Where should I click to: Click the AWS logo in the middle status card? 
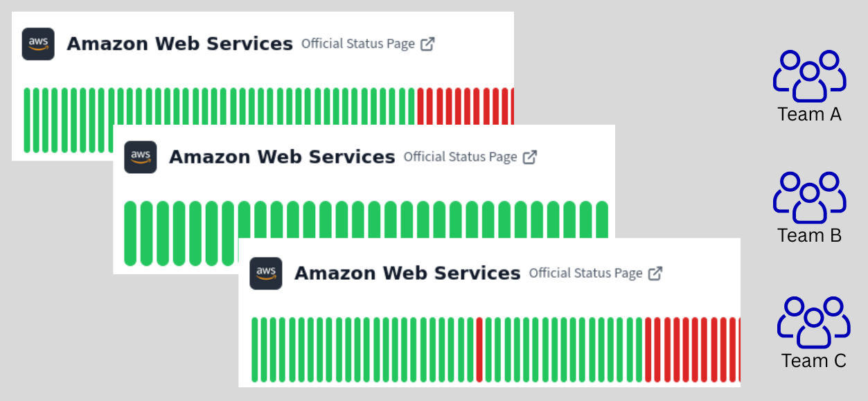(141, 157)
